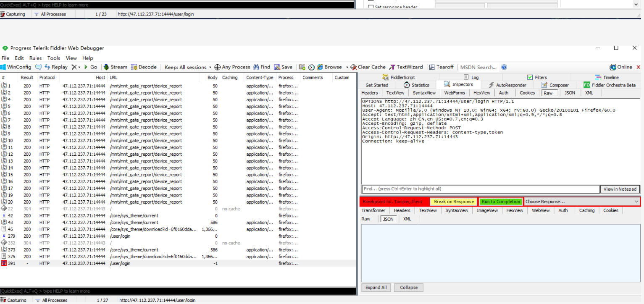Open the Get Started tab
Image resolution: width=644 pixels, height=304 pixels.
377,85
